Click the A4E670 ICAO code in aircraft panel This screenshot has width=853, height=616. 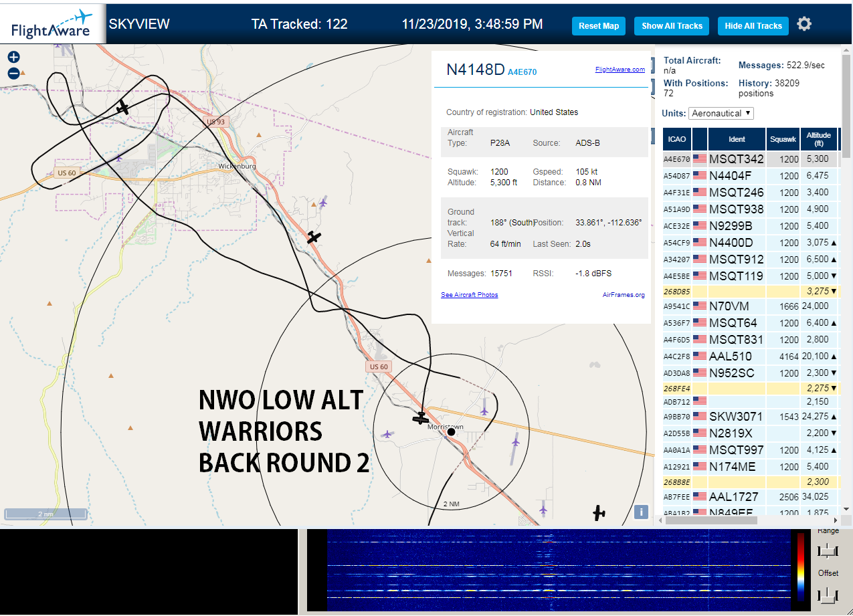point(522,72)
